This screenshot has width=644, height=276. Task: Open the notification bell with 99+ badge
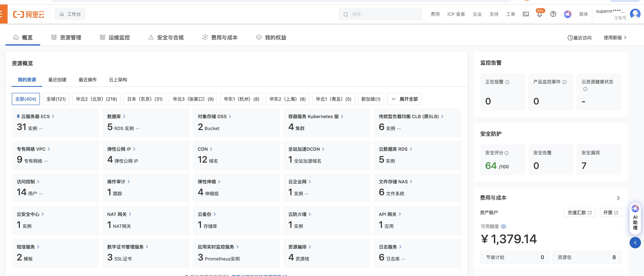point(539,14)
